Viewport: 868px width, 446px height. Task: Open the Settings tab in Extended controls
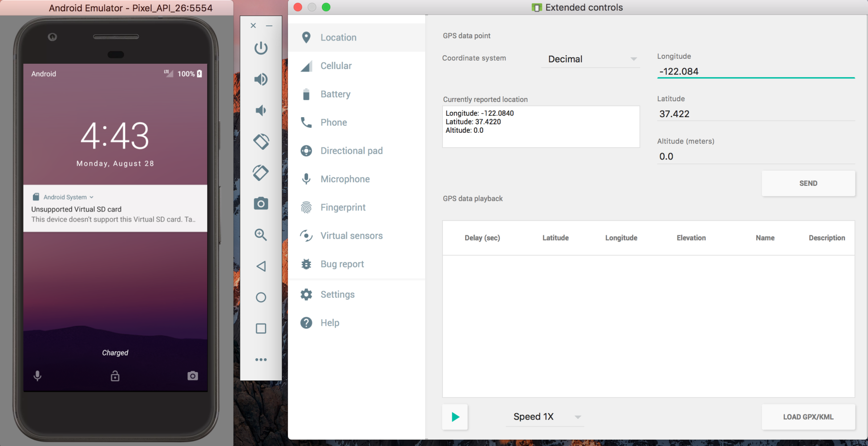tap(357, 295)
